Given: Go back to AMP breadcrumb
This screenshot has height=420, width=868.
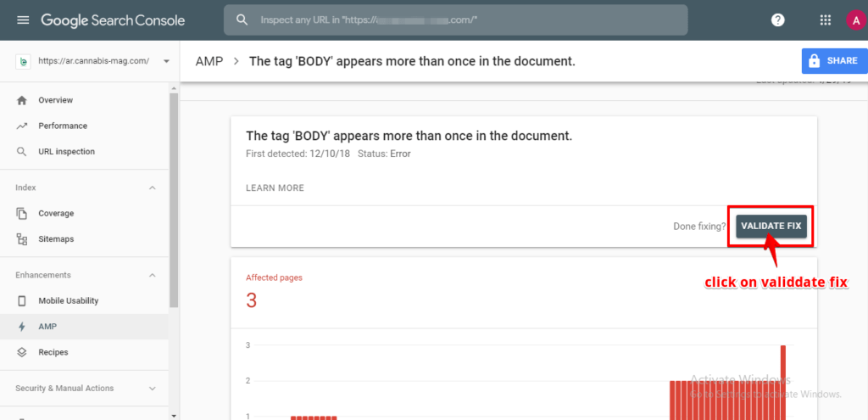Looking at the screenshot, I should 209,62.
